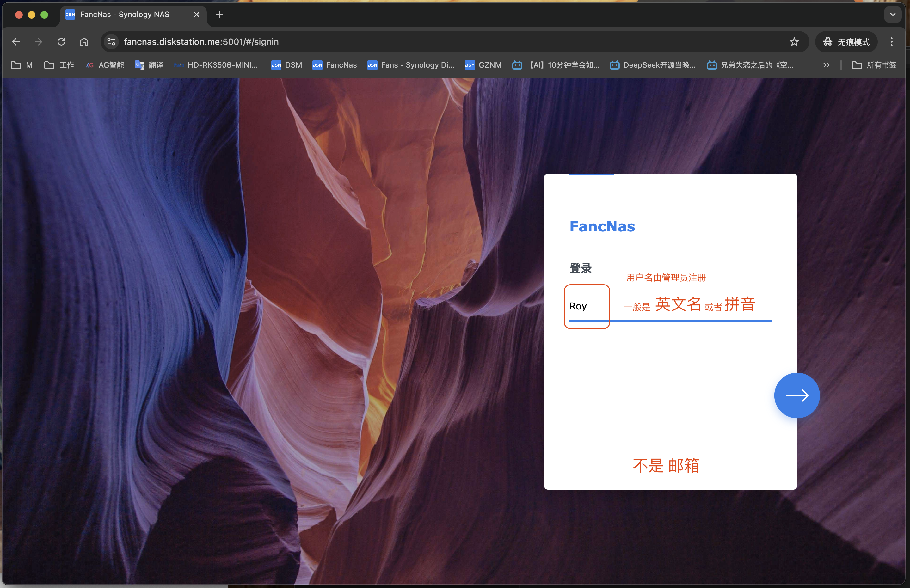Open the M bookmarks folder
Screen dimensions: 910x588
(x=22, y=65)
